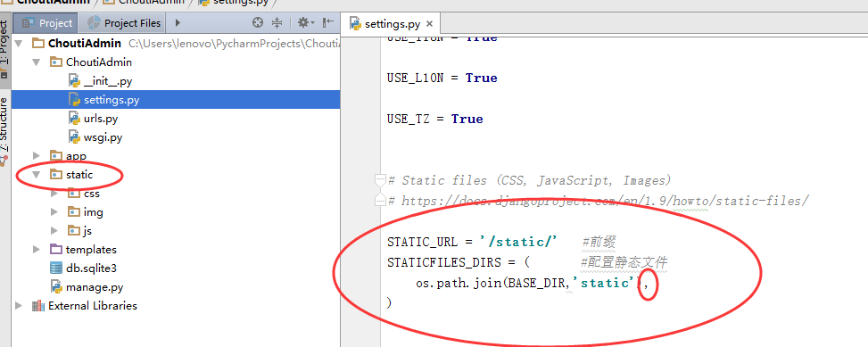868x347 pixels.
Task: Select __init__.py in the project tree
Action: [108, 81]
